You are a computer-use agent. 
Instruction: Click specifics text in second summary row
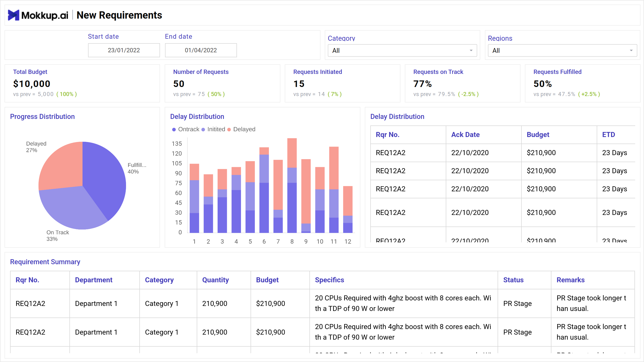(x=403, y=332)
